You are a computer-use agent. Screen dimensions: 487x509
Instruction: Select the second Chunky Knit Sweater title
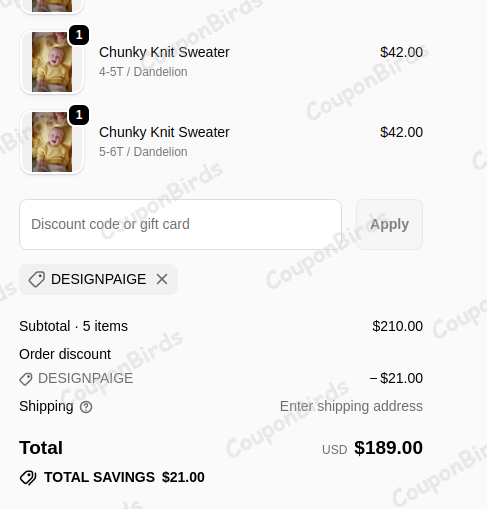point(164,132)
